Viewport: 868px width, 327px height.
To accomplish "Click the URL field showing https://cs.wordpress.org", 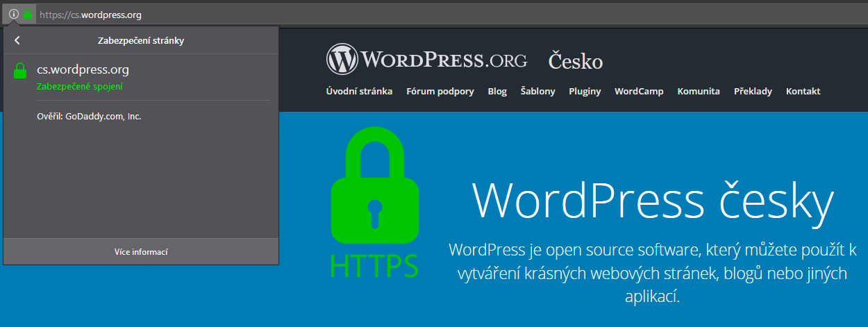I will coord(451,14).
